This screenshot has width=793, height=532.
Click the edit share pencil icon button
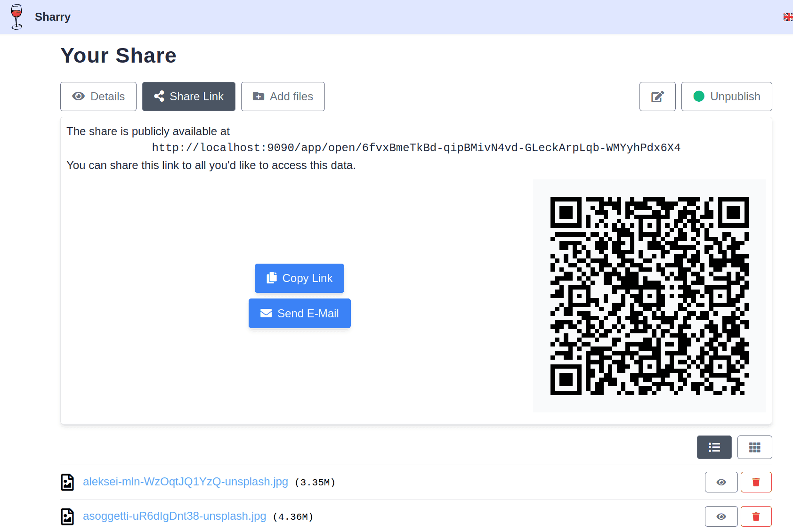tap(657, 97)
